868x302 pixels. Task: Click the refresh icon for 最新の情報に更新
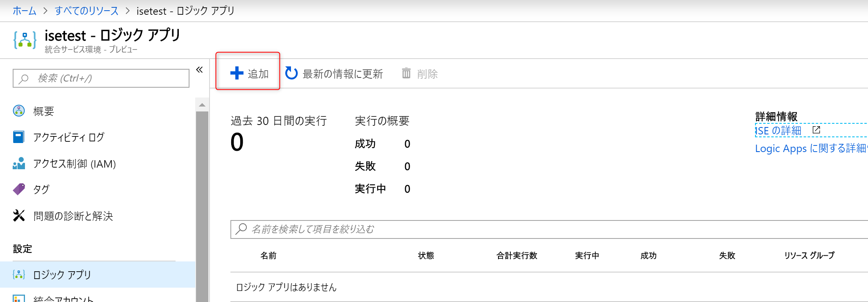pos(291,73)
